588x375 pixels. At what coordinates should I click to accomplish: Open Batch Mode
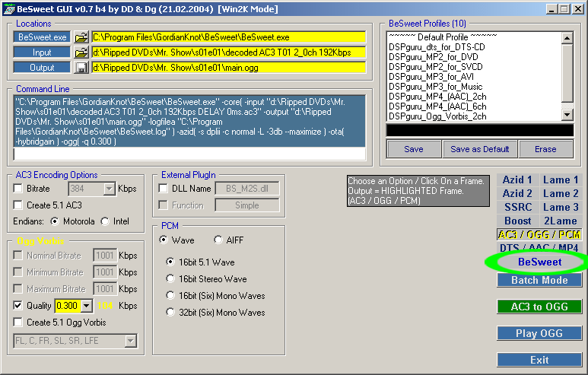(x=539, y=280)
